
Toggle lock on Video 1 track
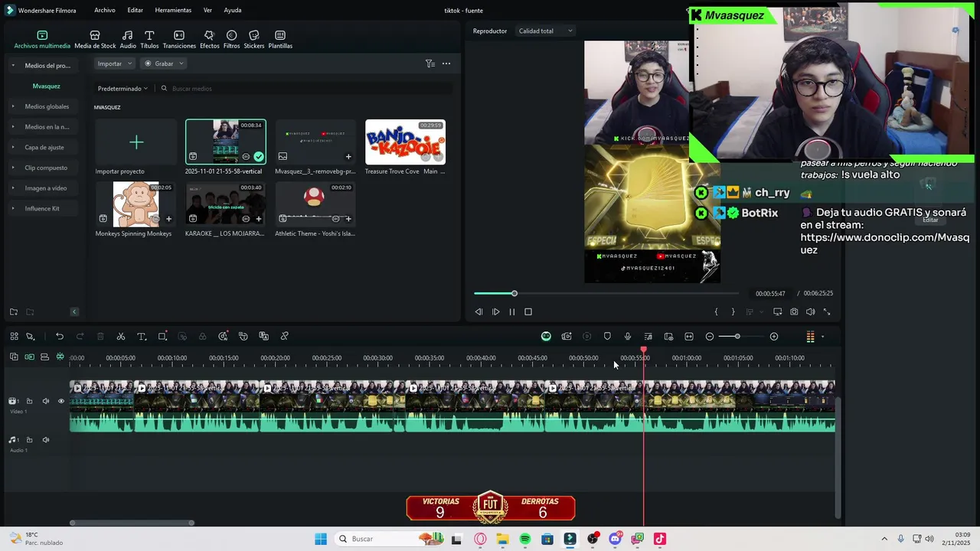30,401
